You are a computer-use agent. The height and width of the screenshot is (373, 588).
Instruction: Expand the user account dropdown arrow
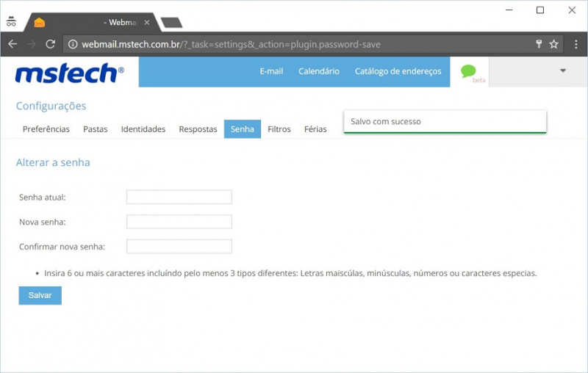pyautogui.click(x=563, y=70)
